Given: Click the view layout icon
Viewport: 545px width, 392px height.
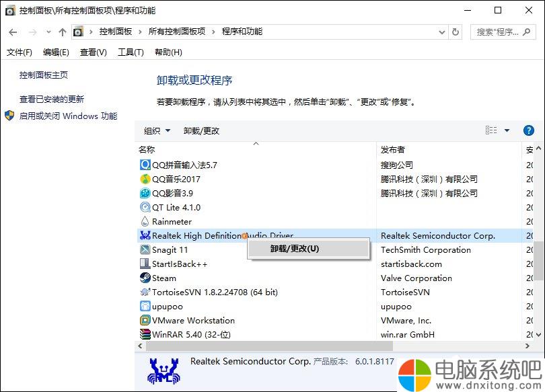Looking at the screenshot, I should [x=491, y=130].
